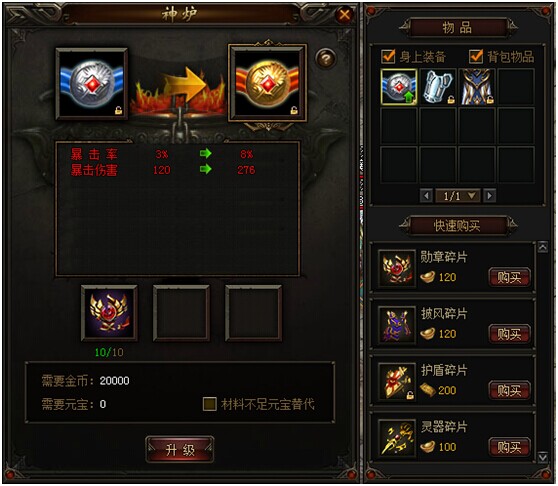Select the blue cloak item

(x=477, y=87)
